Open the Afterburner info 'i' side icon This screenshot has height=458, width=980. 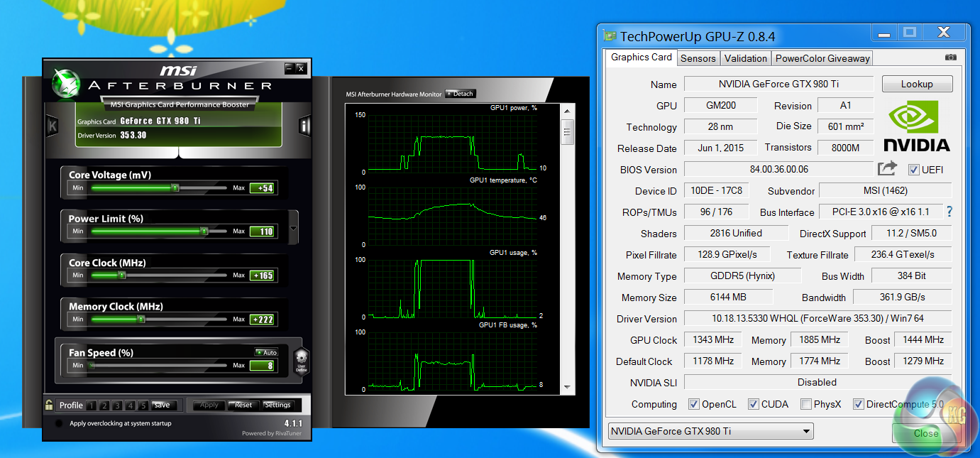pyautogui.click(x=305, y=126)
